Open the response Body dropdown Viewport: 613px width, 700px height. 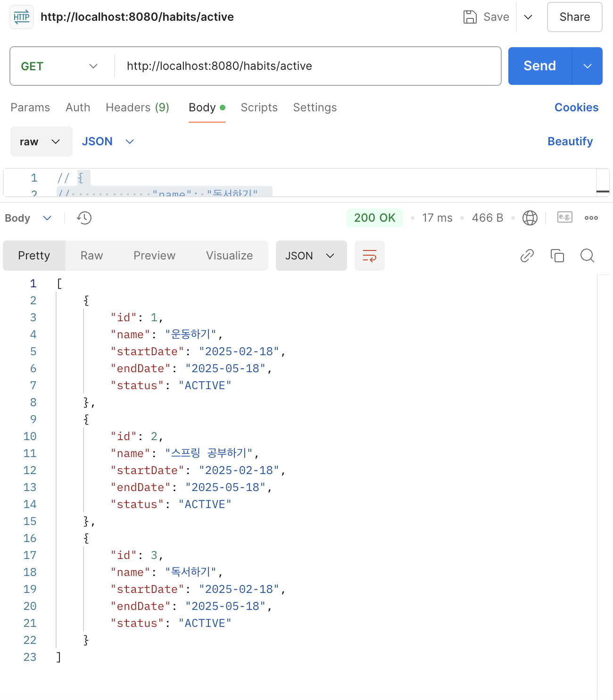pyautogui.click(x=28, y=218)
